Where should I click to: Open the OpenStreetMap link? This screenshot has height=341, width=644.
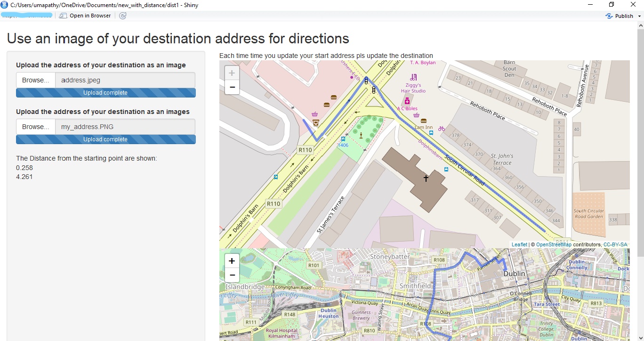[554, 244]
